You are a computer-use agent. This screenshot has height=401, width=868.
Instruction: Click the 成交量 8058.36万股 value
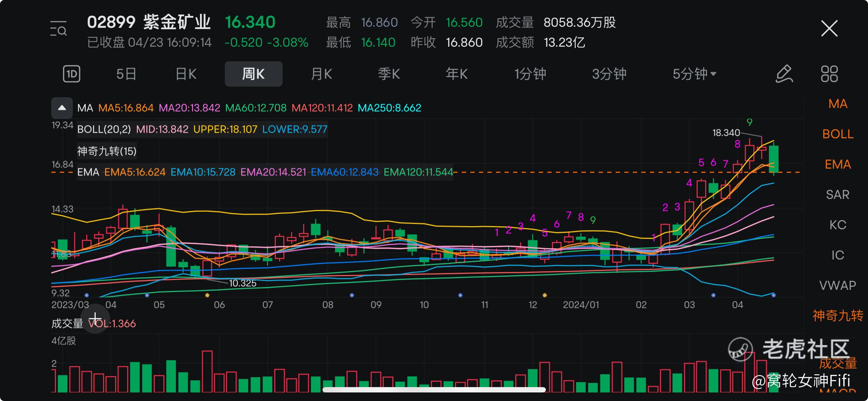(x=580, y=22)
